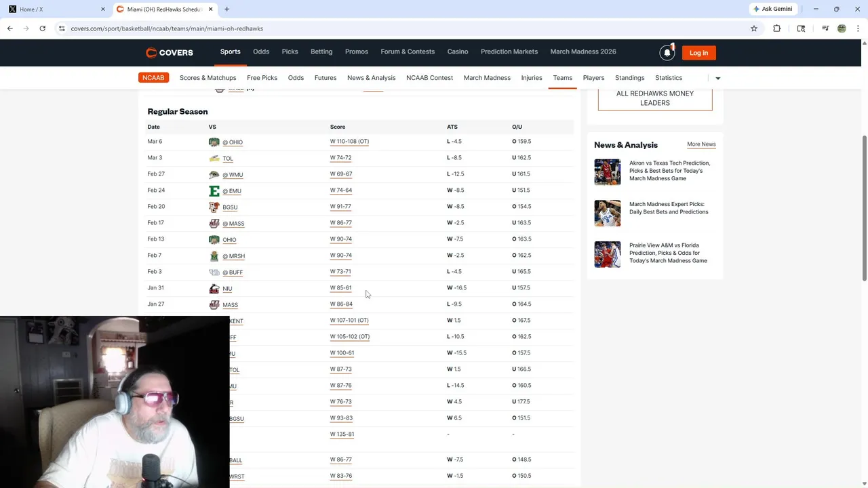Open the Chrome media control icon
This screenshot has height=488, width=868.
coord(825,28)
